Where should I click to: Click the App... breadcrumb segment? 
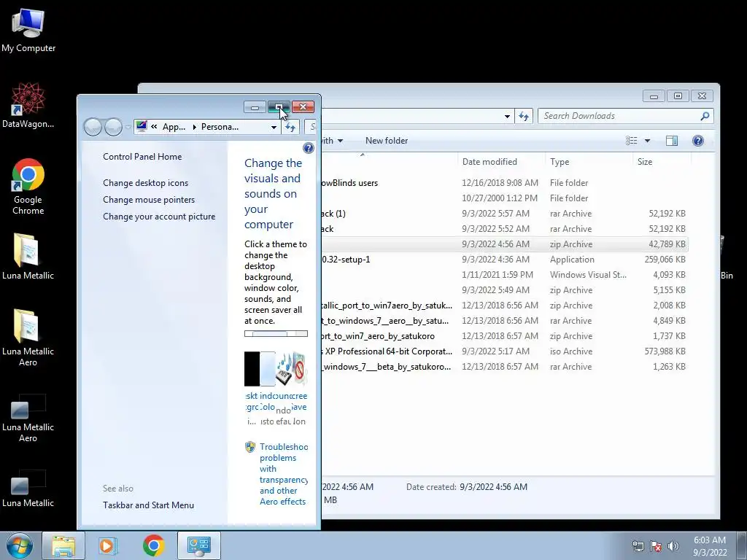point(174,127)
